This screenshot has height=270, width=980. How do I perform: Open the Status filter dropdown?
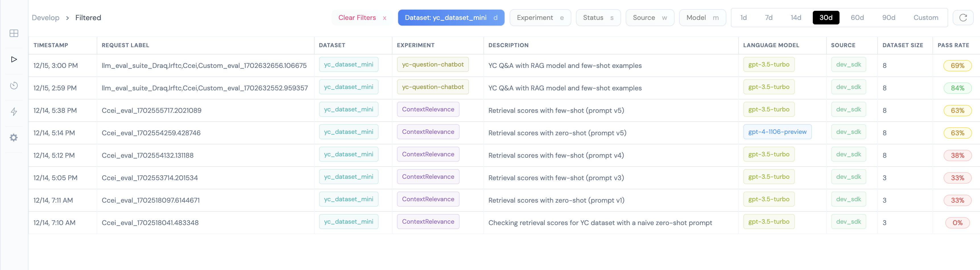[x=598, y=18]
